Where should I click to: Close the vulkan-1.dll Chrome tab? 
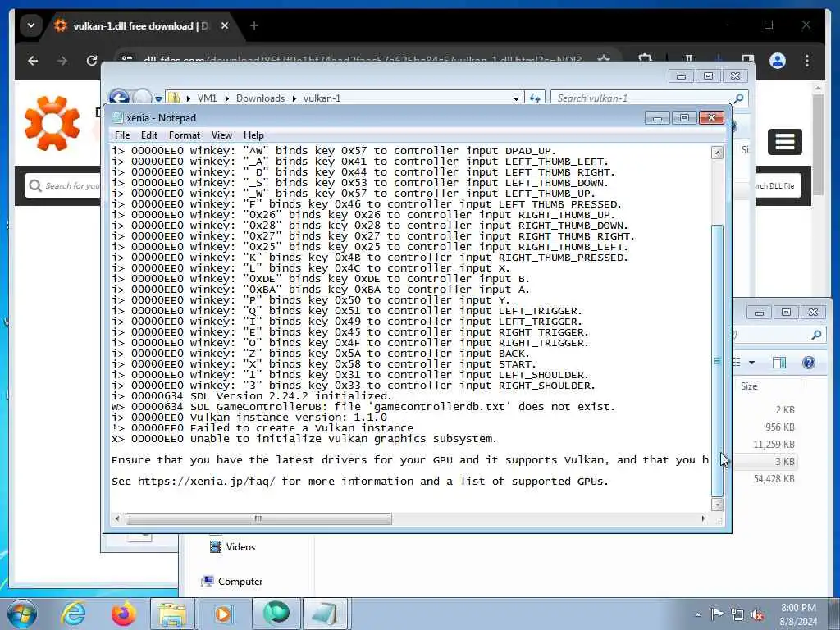click(225, 25)
